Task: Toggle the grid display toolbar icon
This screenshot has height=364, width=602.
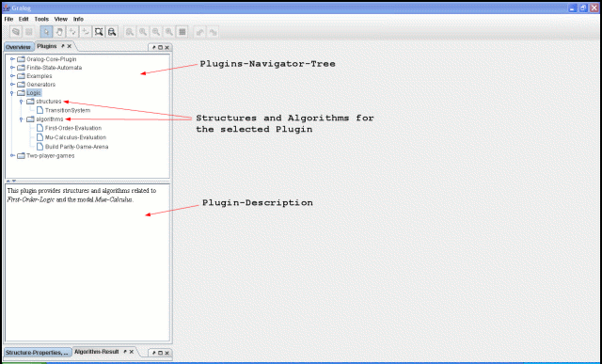Action: (182, 32)
